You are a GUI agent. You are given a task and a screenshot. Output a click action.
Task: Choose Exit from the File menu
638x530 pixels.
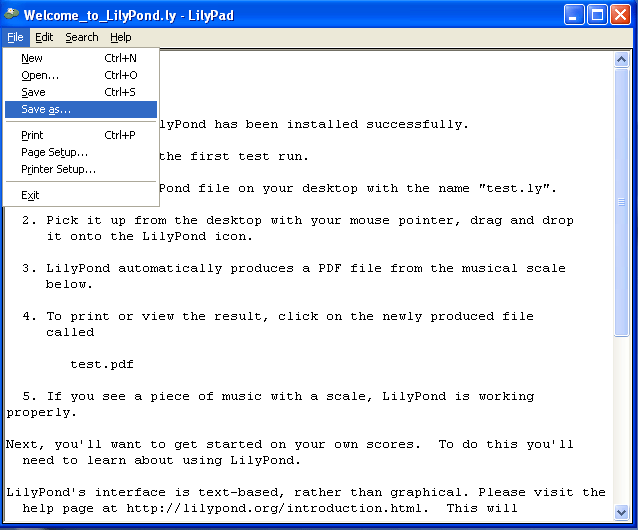pos(81,195)
